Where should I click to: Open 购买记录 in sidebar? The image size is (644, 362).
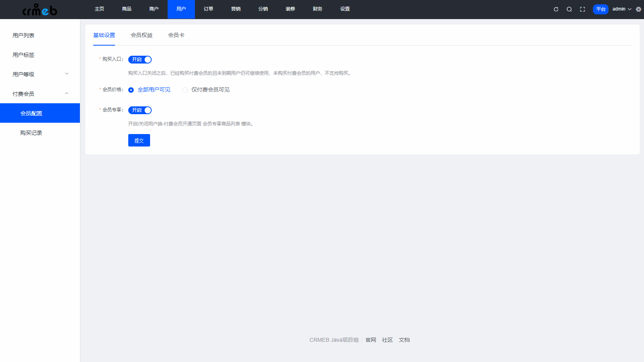click(40, 132)
